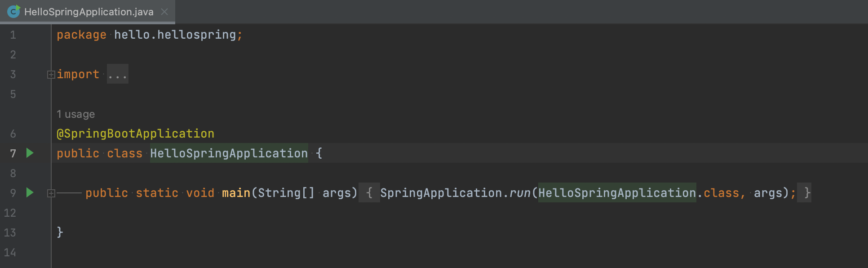Click the collapsed import ellipsis placeholder
The image size is (868, 268).
tap(118, 74)
